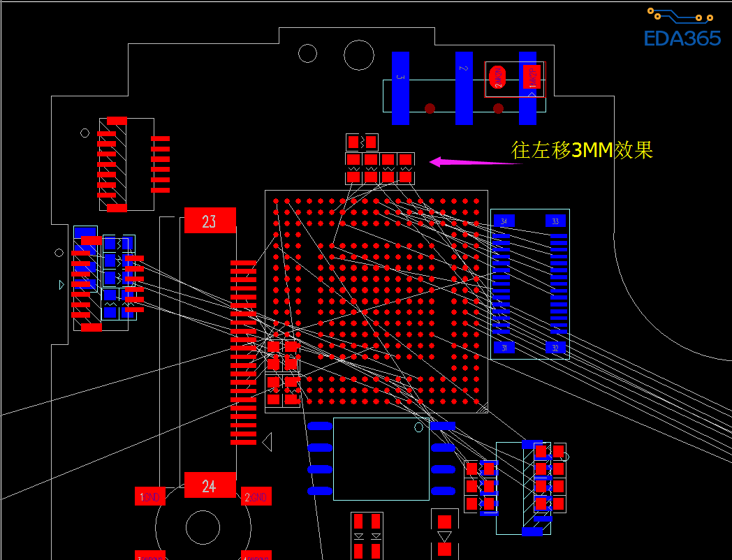Click the left dark red dot in the top switch component
Screen dimensions: 732x560
click(x=430, y=108)
